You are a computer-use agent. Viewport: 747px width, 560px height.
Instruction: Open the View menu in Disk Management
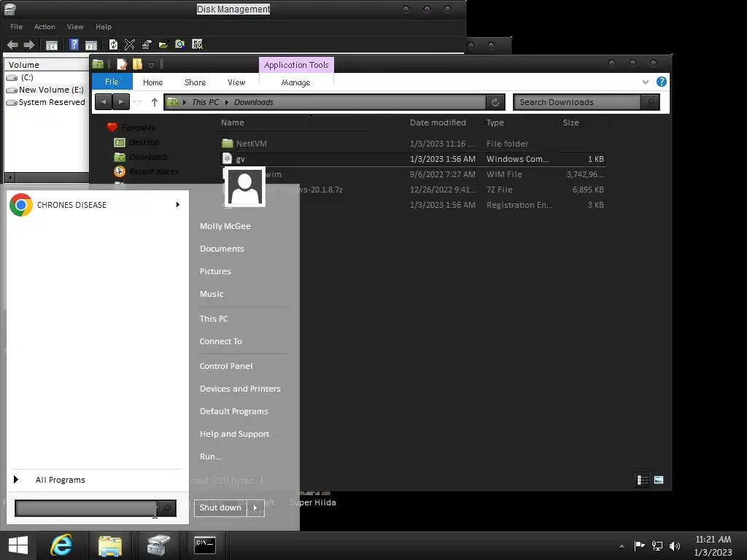click(x=75, y=27)
